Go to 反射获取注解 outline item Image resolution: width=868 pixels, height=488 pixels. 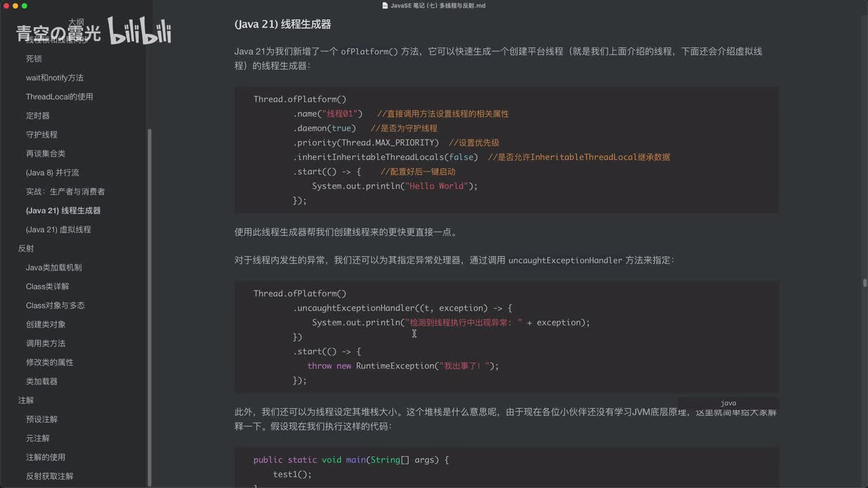point(50,476)
